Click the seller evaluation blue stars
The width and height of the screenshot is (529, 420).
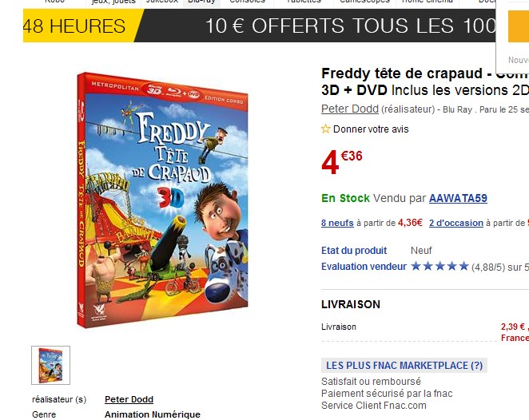pos(440,266)
